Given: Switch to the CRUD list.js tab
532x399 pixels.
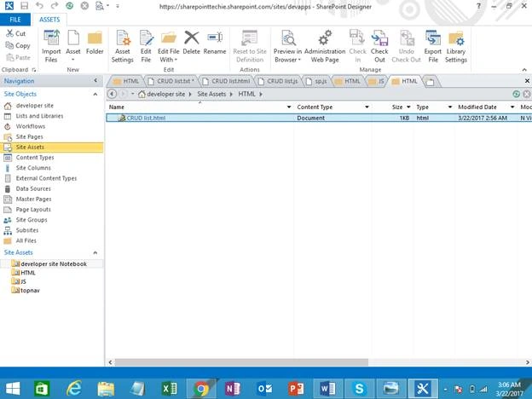Looking at the screenshot, I should 278,82.
